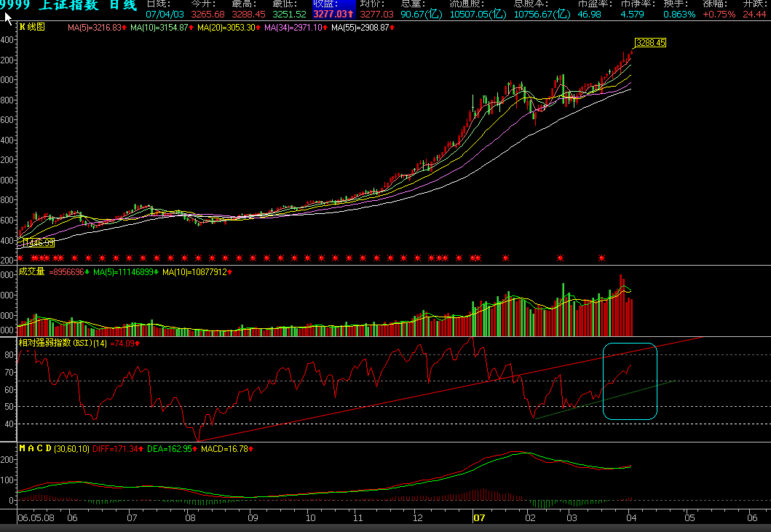Click the 09 month marker on time axis
Image resolution: width=771 pixels, height=532 pixels.
(x=253, y=517)
